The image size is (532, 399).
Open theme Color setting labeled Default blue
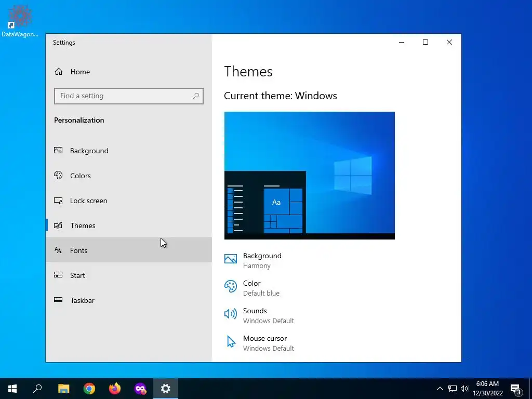[x=252, y=288]
